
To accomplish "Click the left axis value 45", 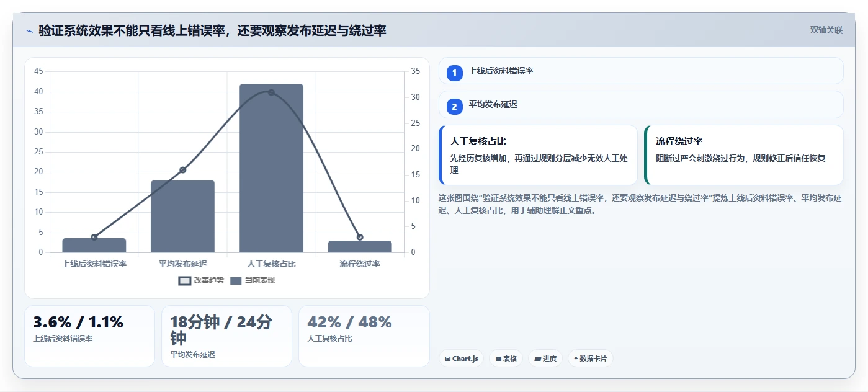I will pyautogui.click(x=38, y=71).
